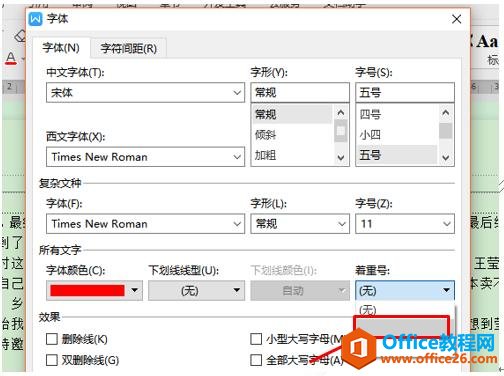Click the 字形(Y) input field
This screenshot has width=504, height=376.
(300, 92)
